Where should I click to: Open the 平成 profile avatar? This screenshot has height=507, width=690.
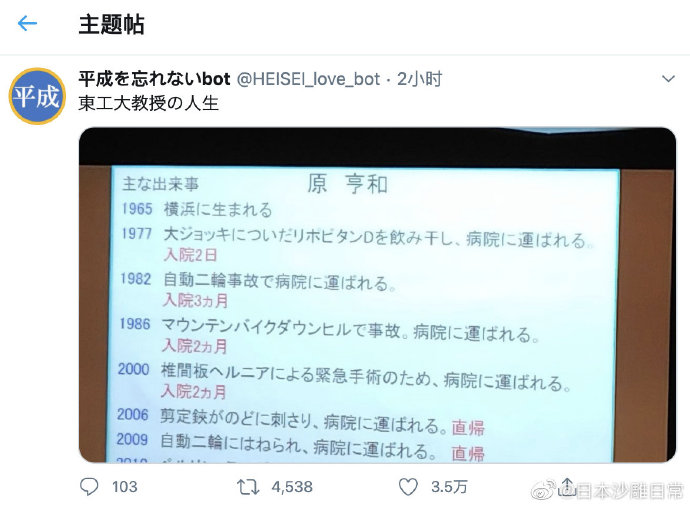pyautogui.click(x=37, y=96)
